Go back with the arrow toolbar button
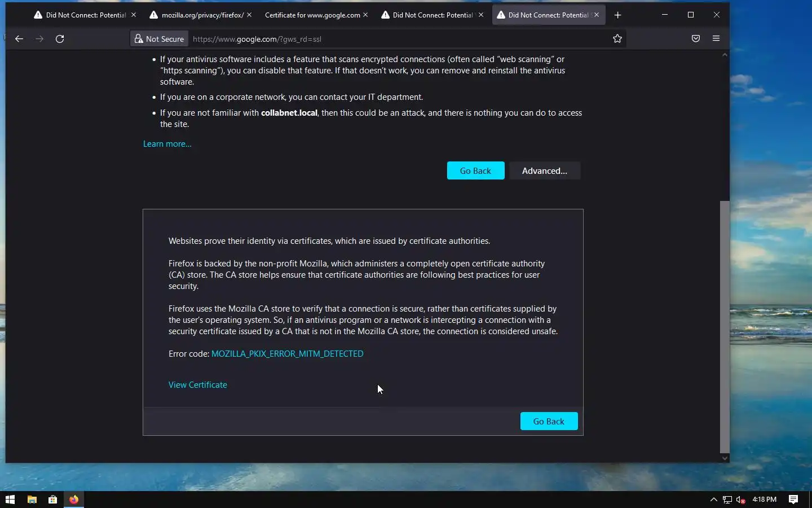The height and width of the screenshot is (508, 812). click(x=19, y=39)
